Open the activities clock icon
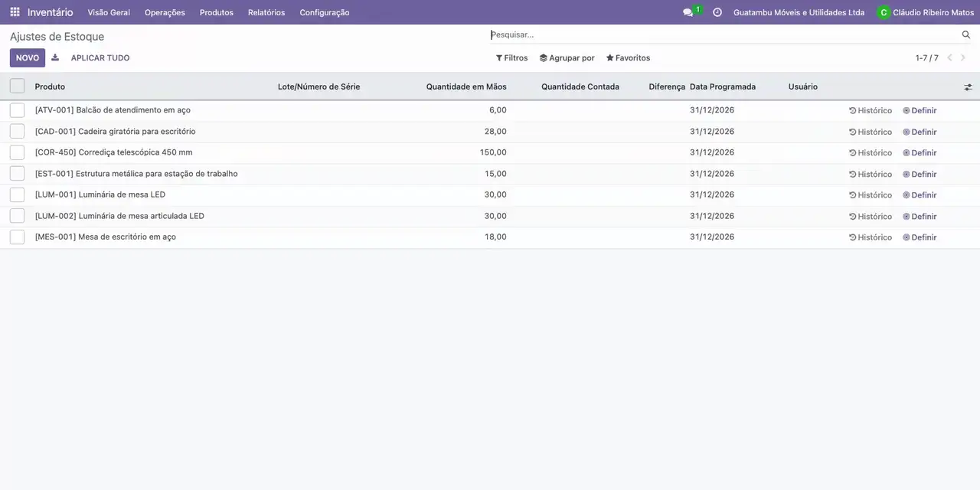This screenshot has width=980, height=490. [x=717, y=12]
